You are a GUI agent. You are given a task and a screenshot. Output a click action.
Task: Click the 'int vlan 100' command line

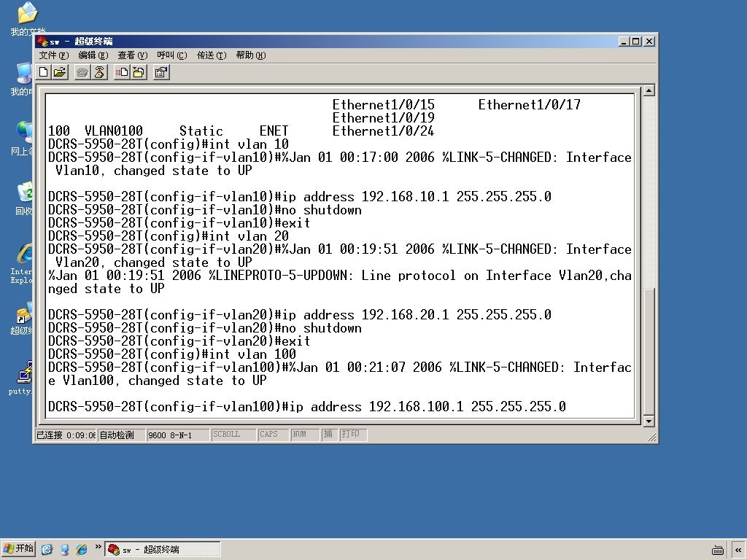tap(172, 354)
